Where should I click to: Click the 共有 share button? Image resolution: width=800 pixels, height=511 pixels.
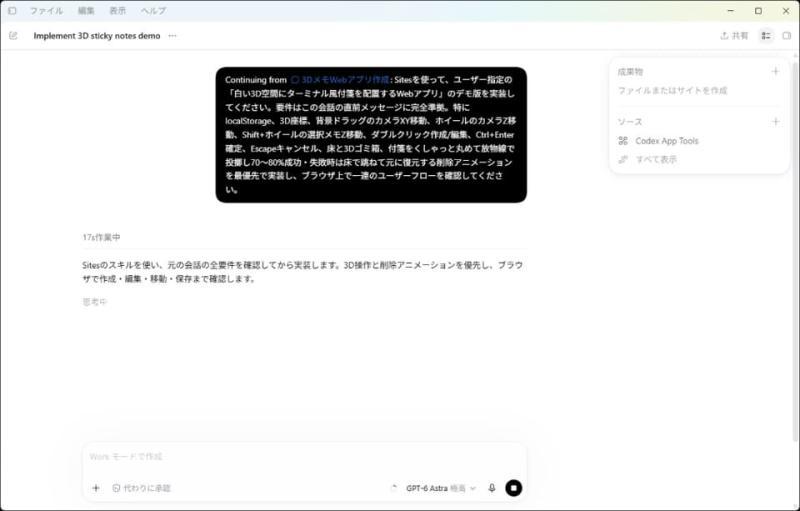coord(734,36)
